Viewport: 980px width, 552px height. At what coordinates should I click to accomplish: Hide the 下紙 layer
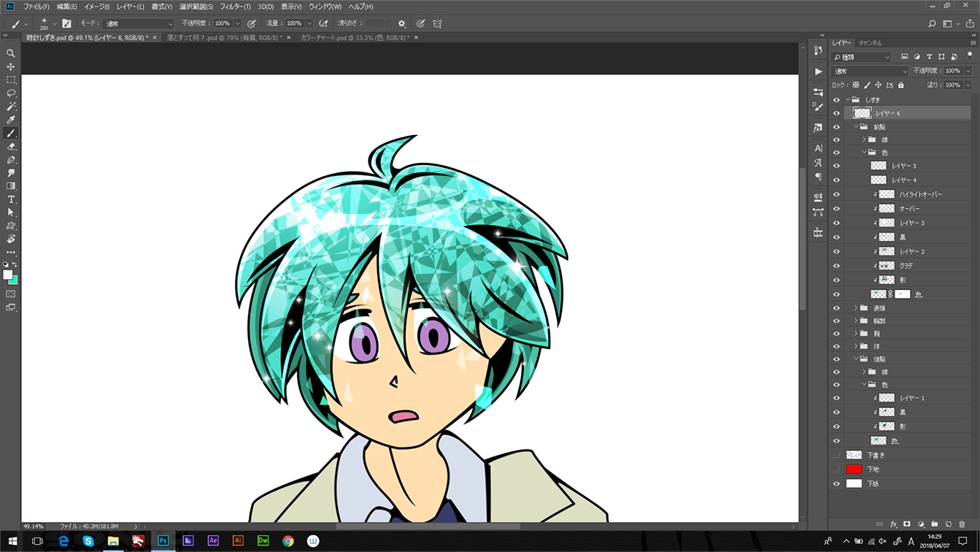[836, 483]
